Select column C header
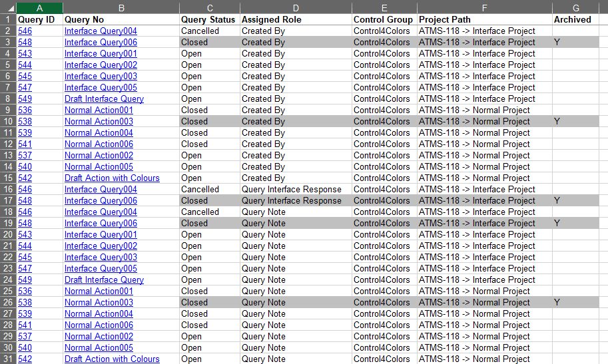The image size is (608, 364). (210, 8)
